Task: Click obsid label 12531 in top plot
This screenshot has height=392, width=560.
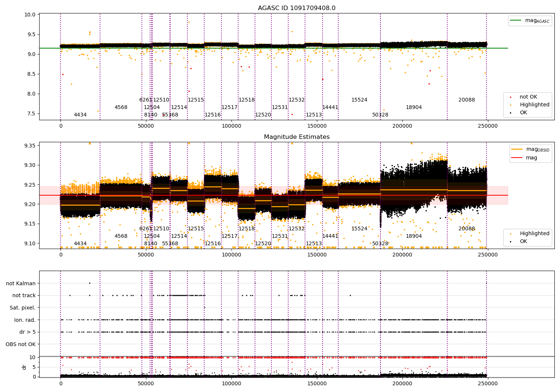Action: pyautogui.click(x=280, y=108)
